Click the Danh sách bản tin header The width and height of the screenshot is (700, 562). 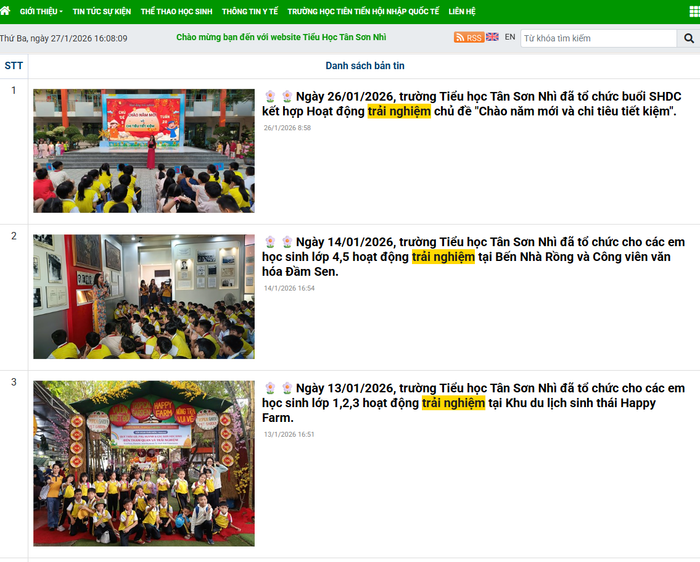365,66
